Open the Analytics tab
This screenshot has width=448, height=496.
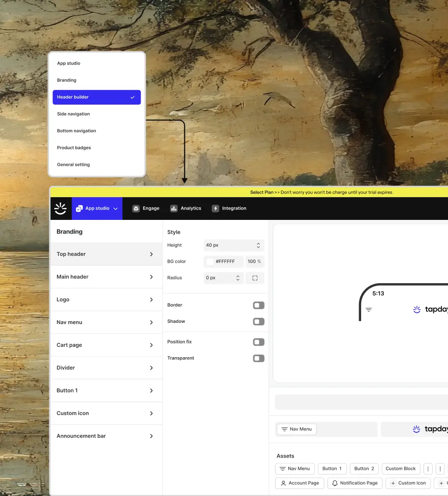186,209
